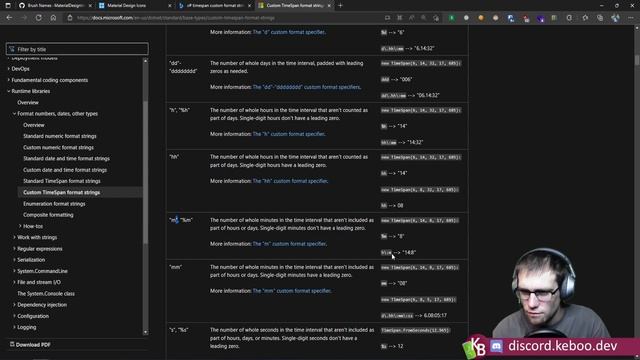The width and height of the screenshot is (640, 360).
Task: Expand the Logging node
Action: pyautogui.click(x=14, y=327)
